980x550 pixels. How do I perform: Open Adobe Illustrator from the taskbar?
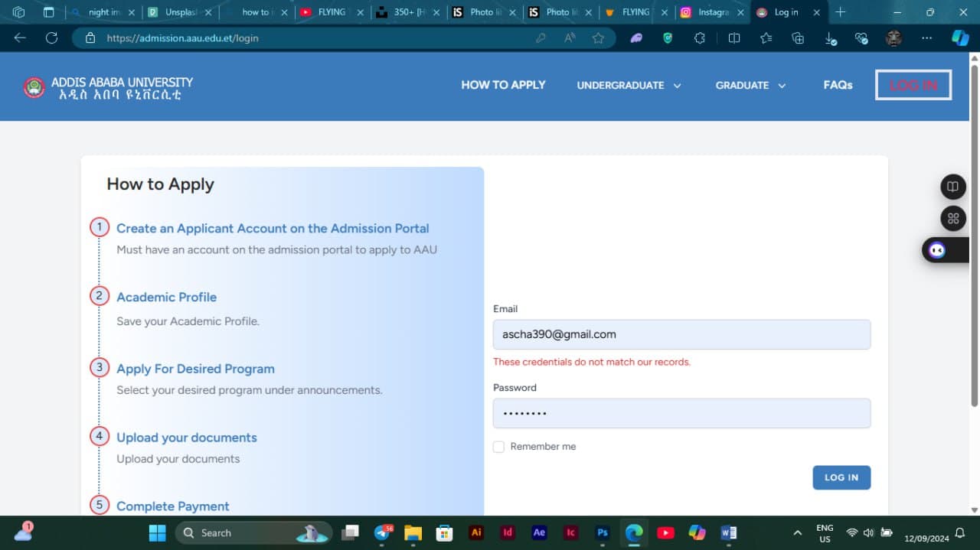476,532
